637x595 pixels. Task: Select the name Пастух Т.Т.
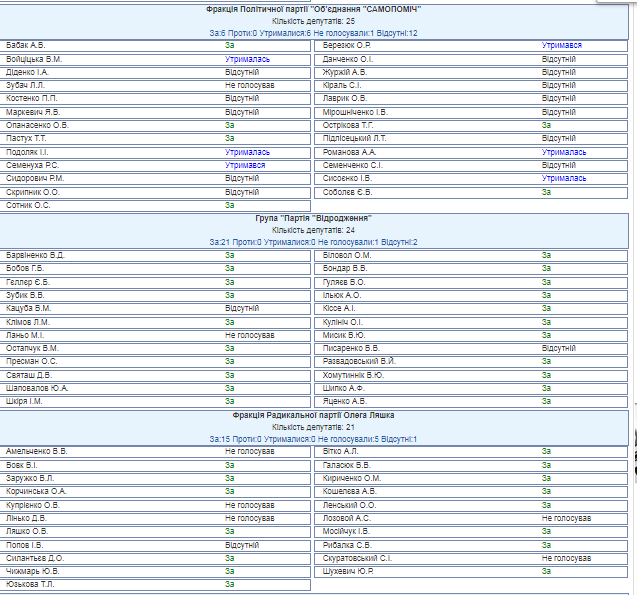(x=26, y=138)
